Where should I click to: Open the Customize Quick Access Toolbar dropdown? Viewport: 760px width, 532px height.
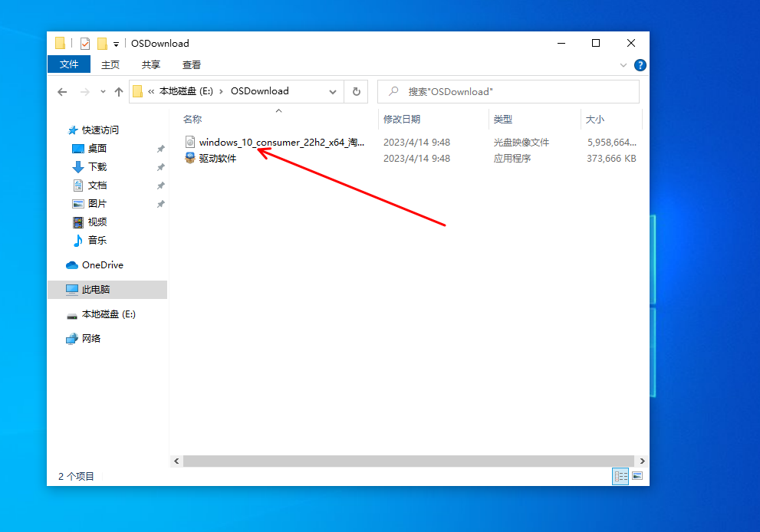117,44
